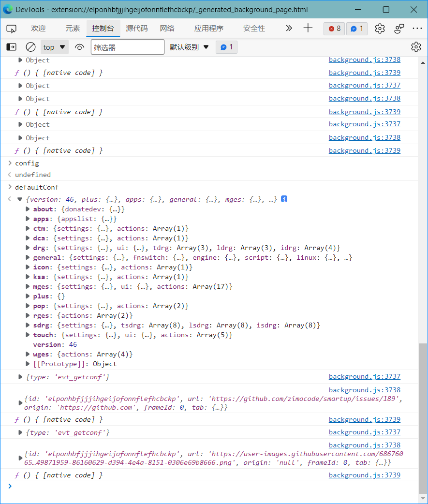Click the plus icon to add a panel
The height and width of the screenshot is (504, 428).
(308, 29)
